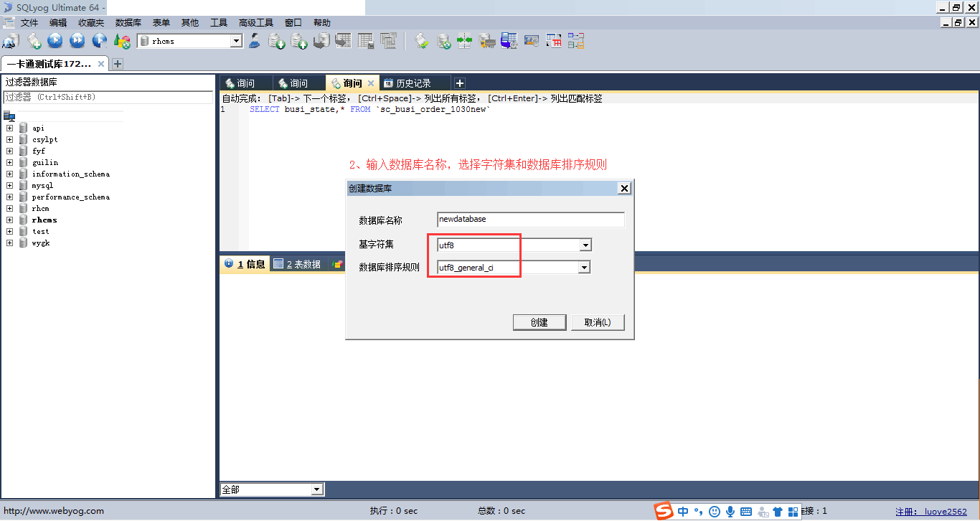Viewport: 980px width, 521px height.
Task: Open the 文件 menu
Action: point(29,23)
